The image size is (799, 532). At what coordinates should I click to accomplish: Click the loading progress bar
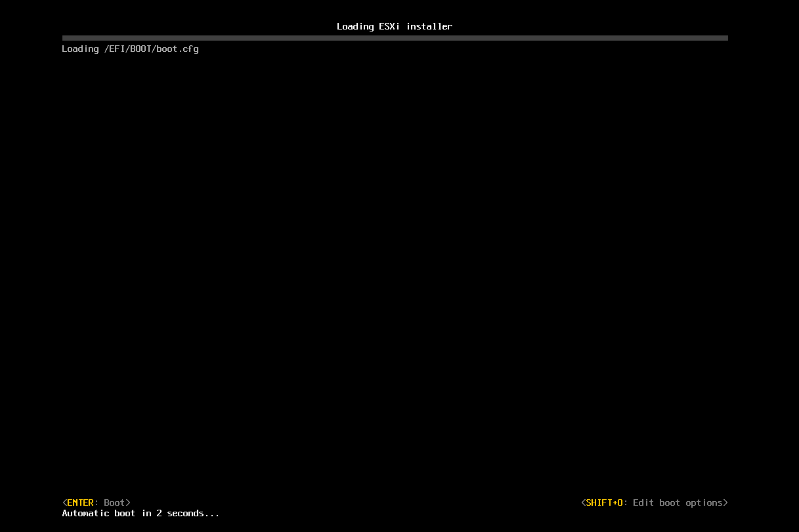[395, 38]
